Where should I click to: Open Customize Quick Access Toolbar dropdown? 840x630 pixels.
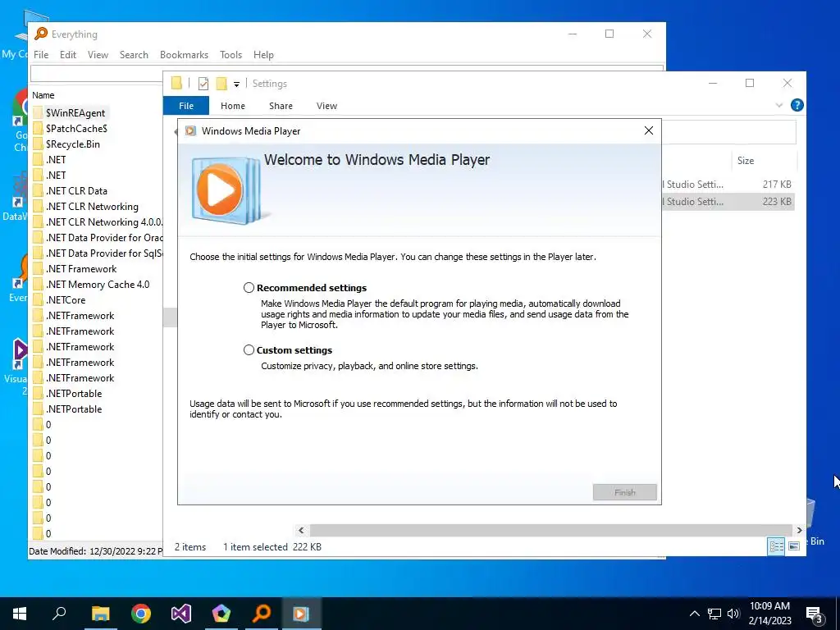tap(236, 84)
